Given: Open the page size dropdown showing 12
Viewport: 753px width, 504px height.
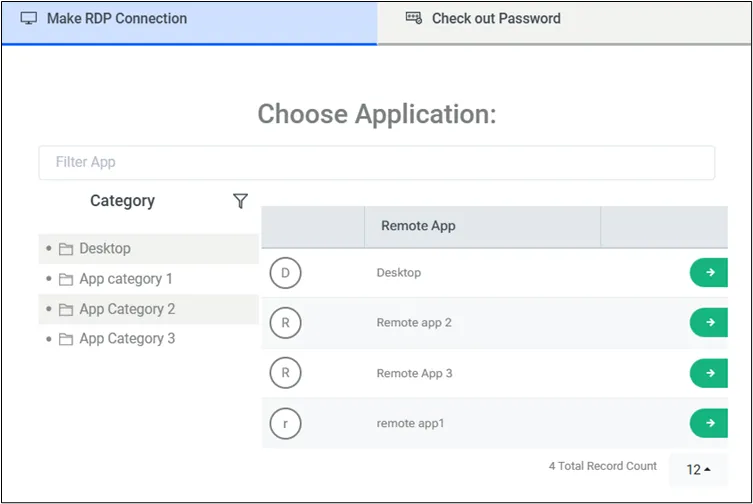Looking at the screenshot, I should pos(698,469).
